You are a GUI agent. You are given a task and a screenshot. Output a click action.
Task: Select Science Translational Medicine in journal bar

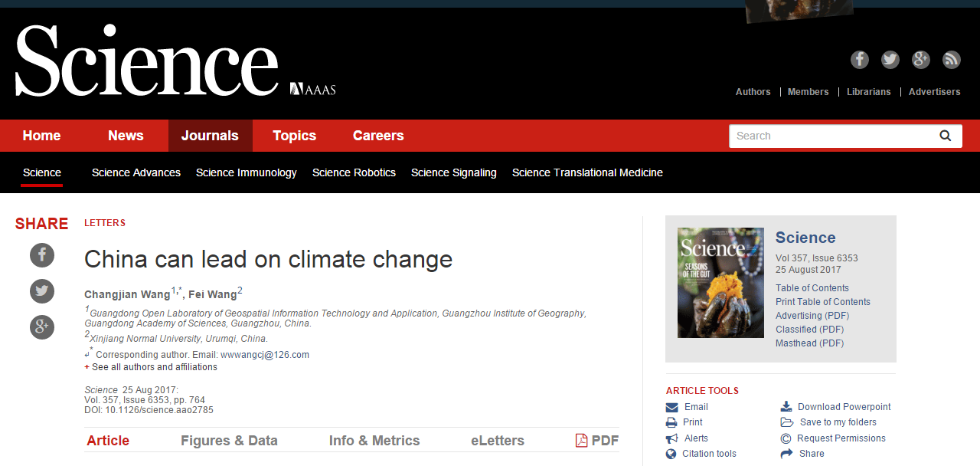tap(587, 172)
